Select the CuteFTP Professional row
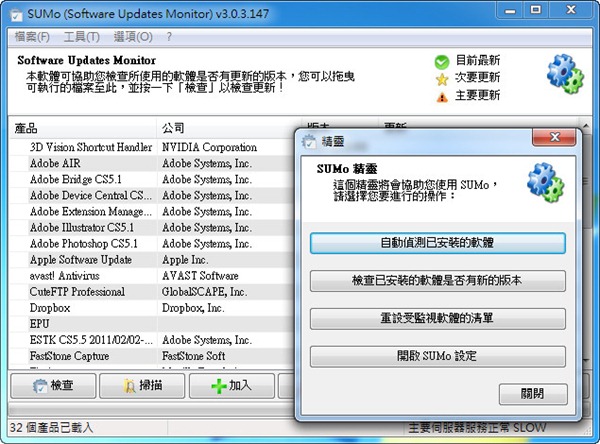 point(152,292)
